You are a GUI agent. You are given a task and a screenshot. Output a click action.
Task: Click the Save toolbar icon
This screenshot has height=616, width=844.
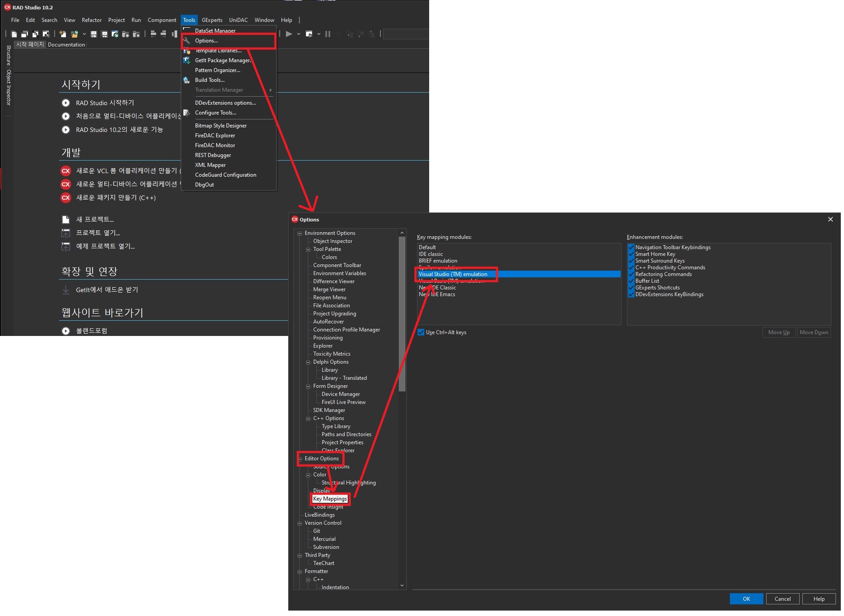pyautogui.click(x=94, y=34)
